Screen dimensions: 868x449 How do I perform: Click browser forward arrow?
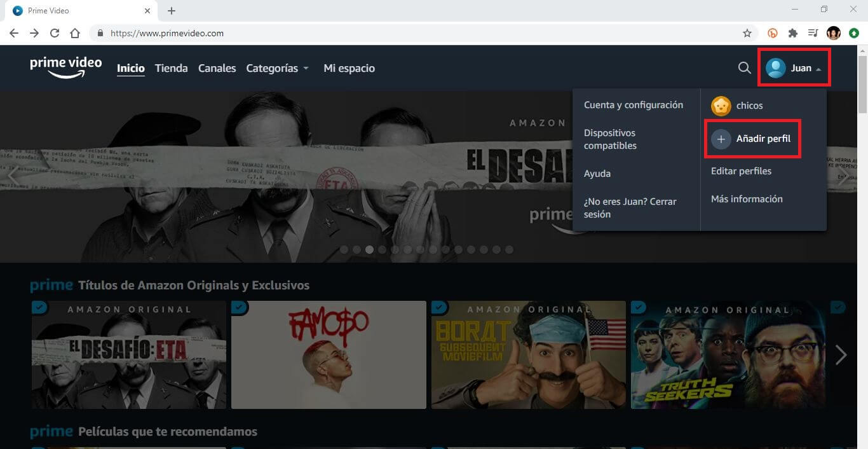tap(34, 33)
